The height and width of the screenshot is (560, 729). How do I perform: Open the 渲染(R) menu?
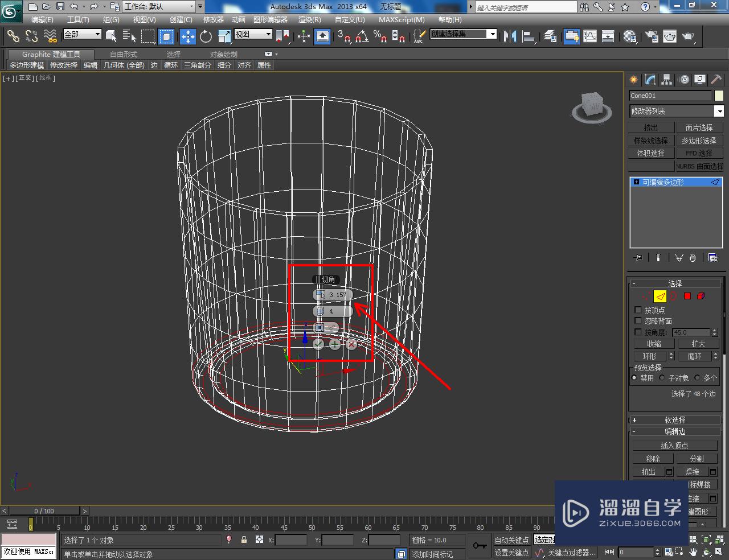coord(309,19)
